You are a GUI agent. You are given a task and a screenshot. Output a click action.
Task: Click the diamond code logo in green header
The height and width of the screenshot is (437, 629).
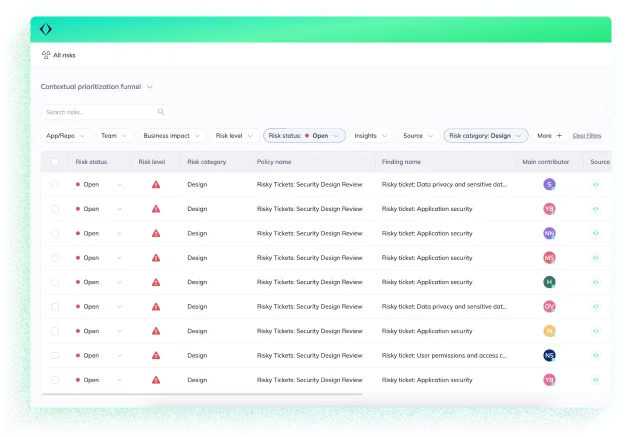click(46, 29)
